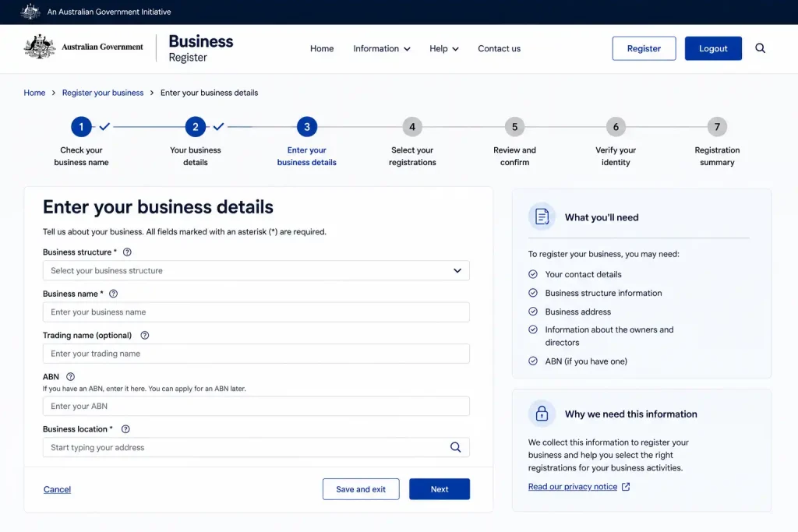Click 'An Australian Government Initiative' text
Image resolution: width=798 pixels, height=532 pixels.
109,12
